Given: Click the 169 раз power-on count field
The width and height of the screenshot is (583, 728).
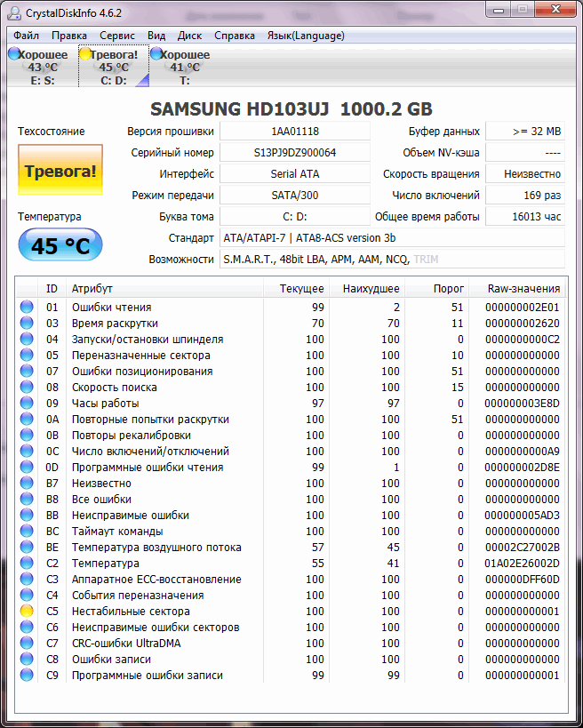Looking at the screenshot, I should tap(525, 196).
